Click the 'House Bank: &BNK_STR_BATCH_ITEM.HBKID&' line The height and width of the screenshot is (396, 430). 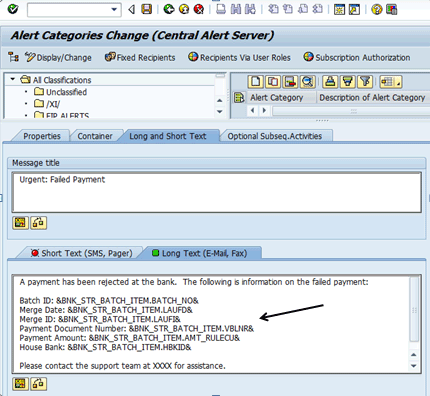(x=105, y=347)
